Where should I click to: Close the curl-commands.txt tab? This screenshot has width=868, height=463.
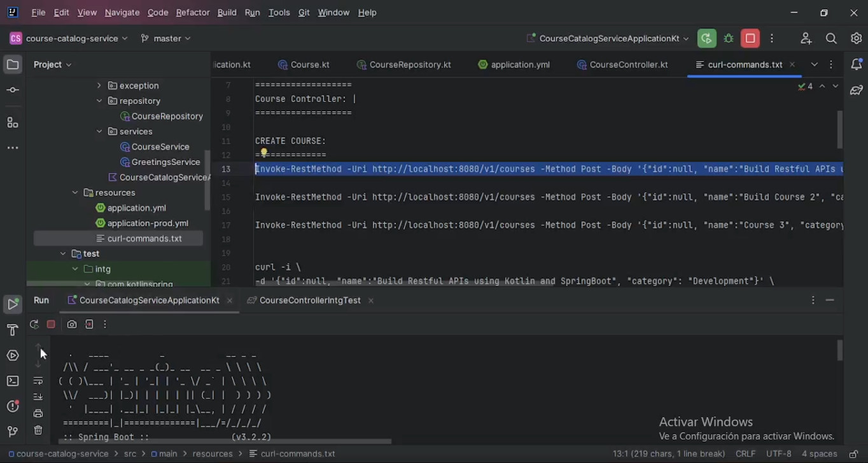[x=792, y=64]
